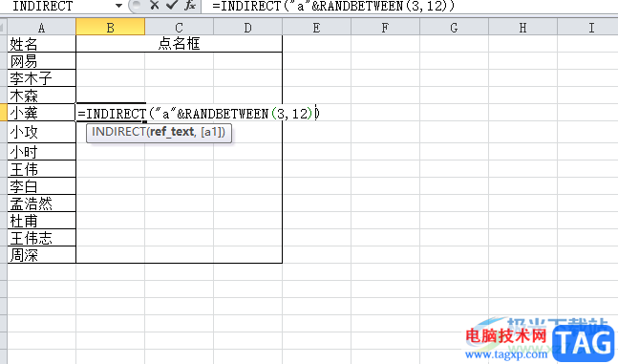Click the cell containing 周深

coord(41,255)
